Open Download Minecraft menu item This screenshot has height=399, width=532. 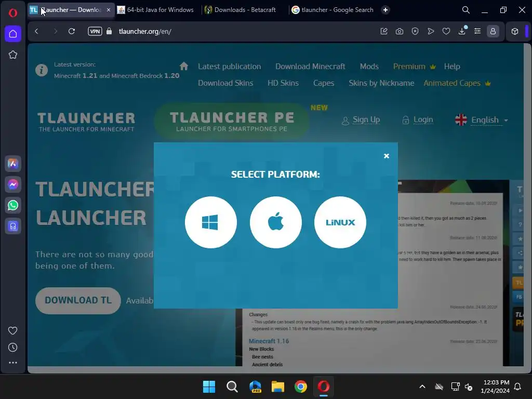[310, 66]
